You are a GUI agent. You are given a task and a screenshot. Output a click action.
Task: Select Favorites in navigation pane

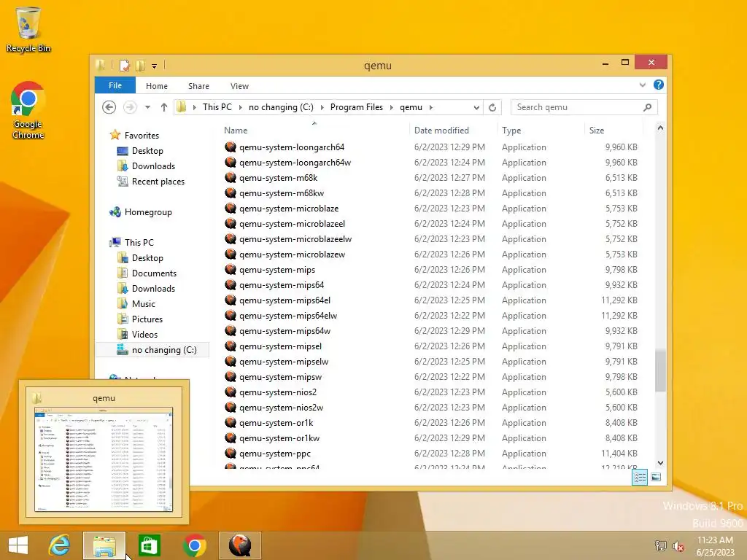coord(142,135)
